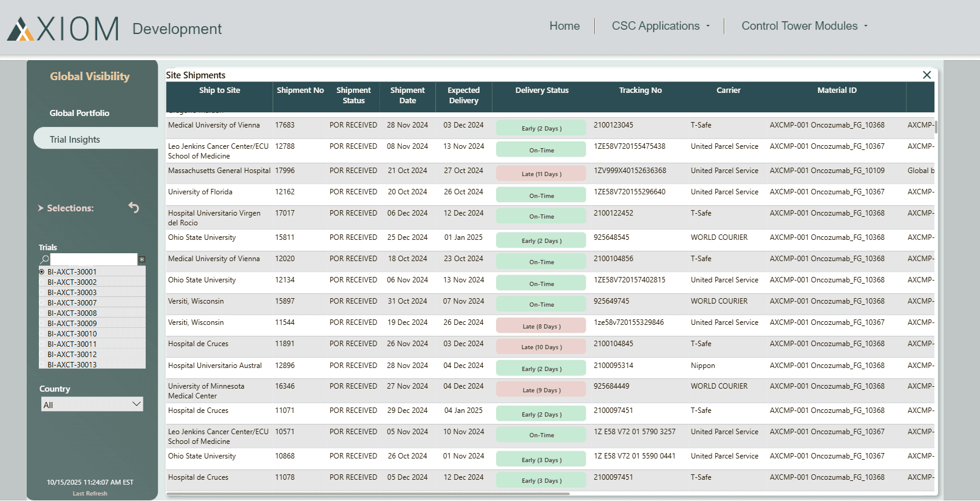The width and height of the screenshot is (980, 501).
Task: Click tracking 1Z E58 V72 01 5790 3257
Action: [635, 432]
